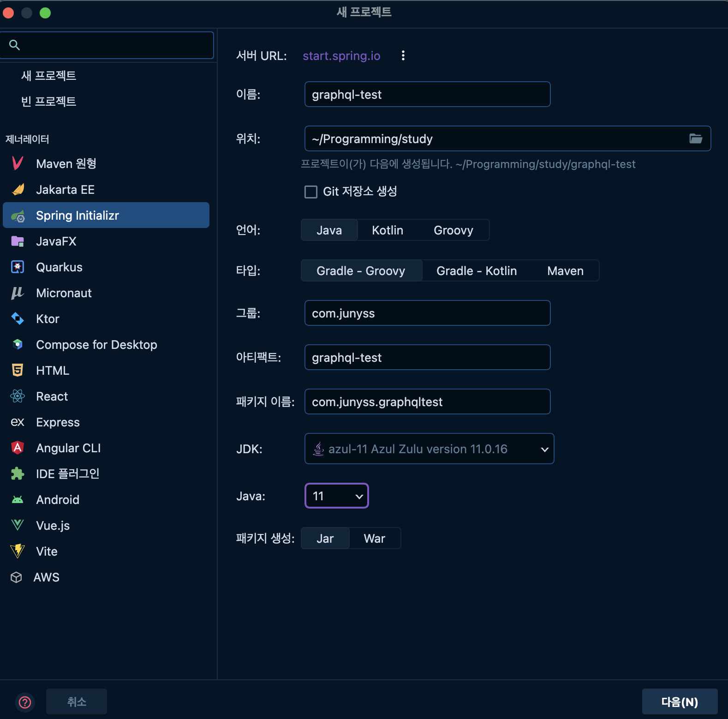Click the 그룹 field with com.junyss

tap(427, 313)
